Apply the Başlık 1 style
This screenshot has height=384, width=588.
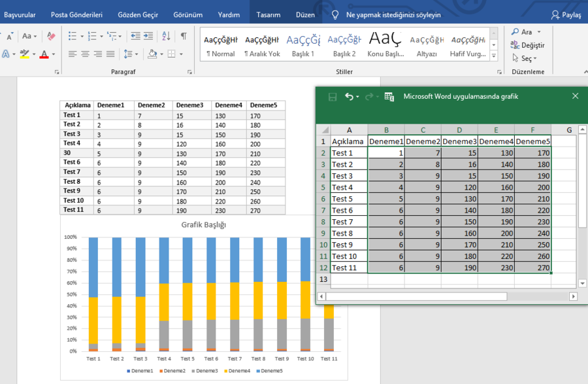pos(303,46)
